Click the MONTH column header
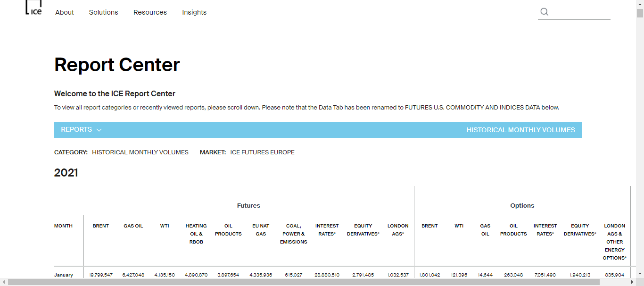Viewport: 644px width, 286px height. [x=63, y=226]
